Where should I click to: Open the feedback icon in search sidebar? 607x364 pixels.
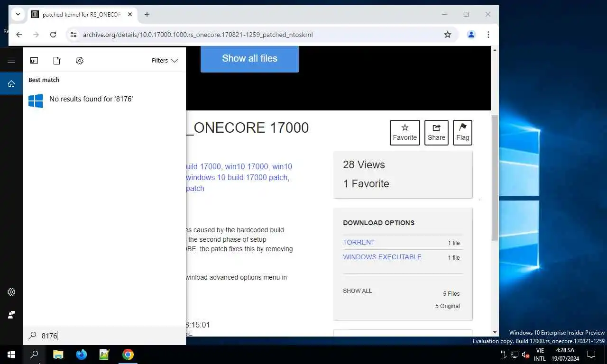(11, 315)
